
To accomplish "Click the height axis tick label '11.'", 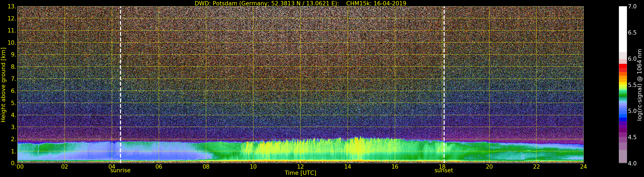I will point(12,31).
